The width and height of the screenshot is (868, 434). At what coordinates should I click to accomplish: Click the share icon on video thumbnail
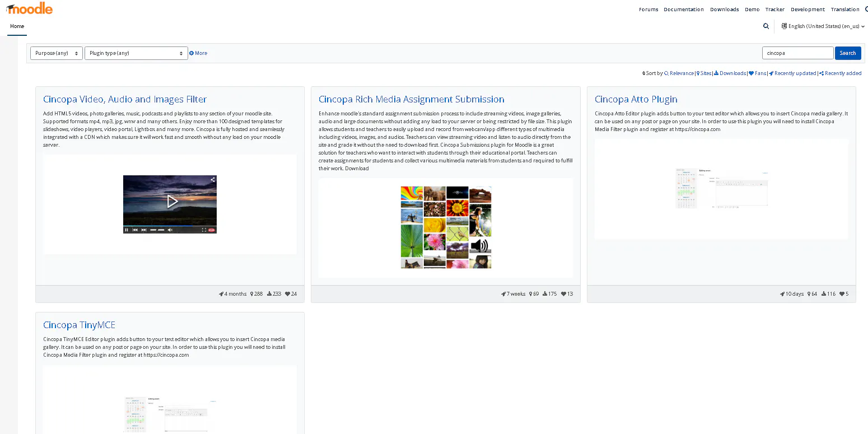pyautogui.click(x=213, y=180)
